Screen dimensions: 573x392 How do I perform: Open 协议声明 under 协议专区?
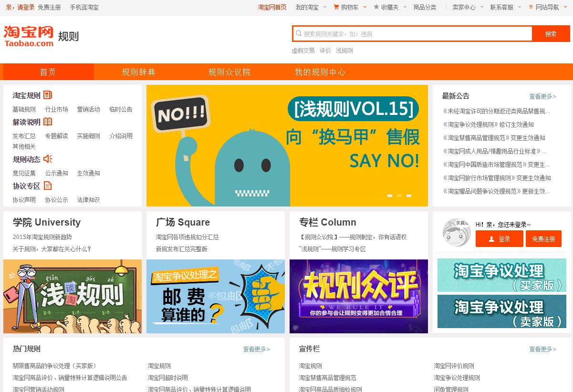point(24,200)
